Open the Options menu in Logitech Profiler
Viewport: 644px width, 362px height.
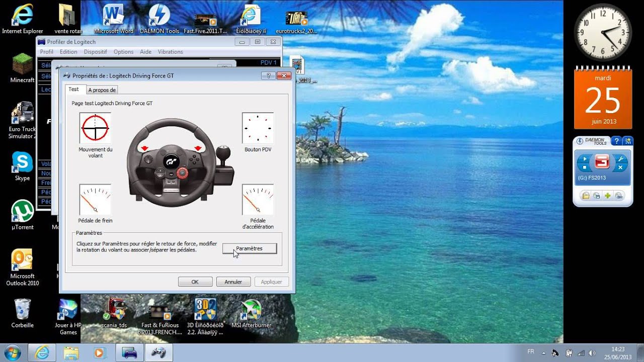click(124, 52)
